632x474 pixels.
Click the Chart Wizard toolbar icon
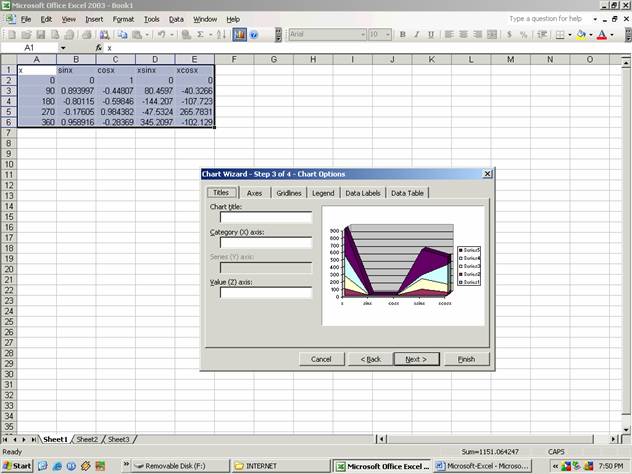point(239,35)
